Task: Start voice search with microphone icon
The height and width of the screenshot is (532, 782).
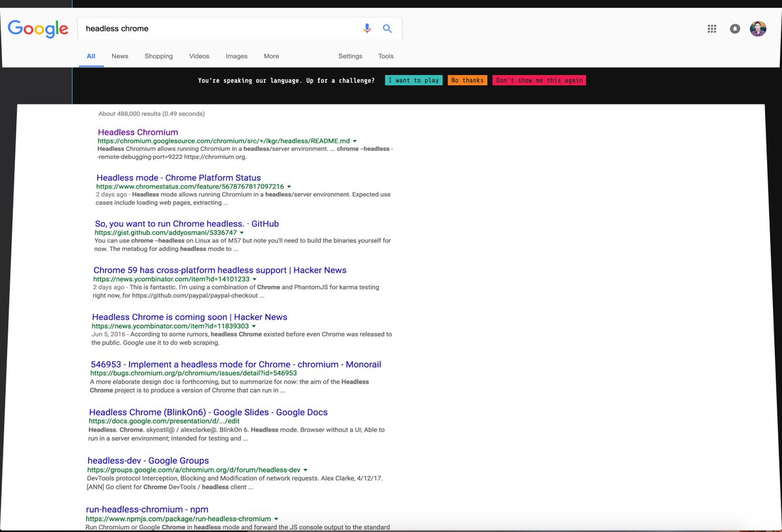Action: coord(367,29)
